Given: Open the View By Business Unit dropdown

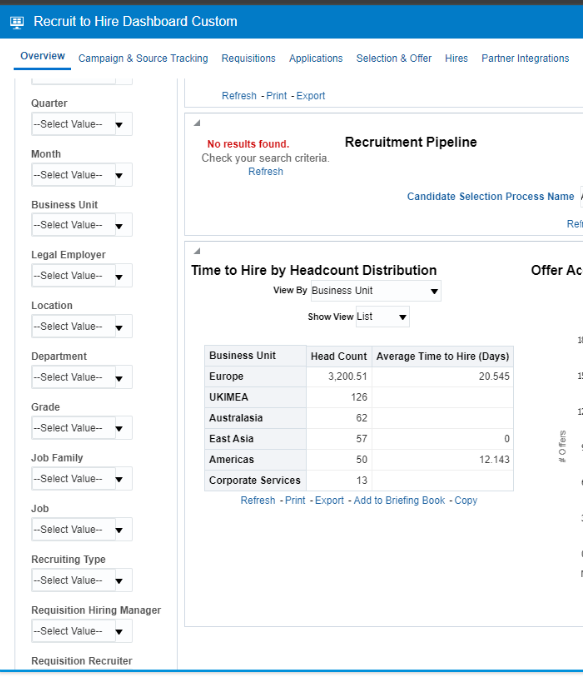Looking at the screenshot, I should 376,291.
